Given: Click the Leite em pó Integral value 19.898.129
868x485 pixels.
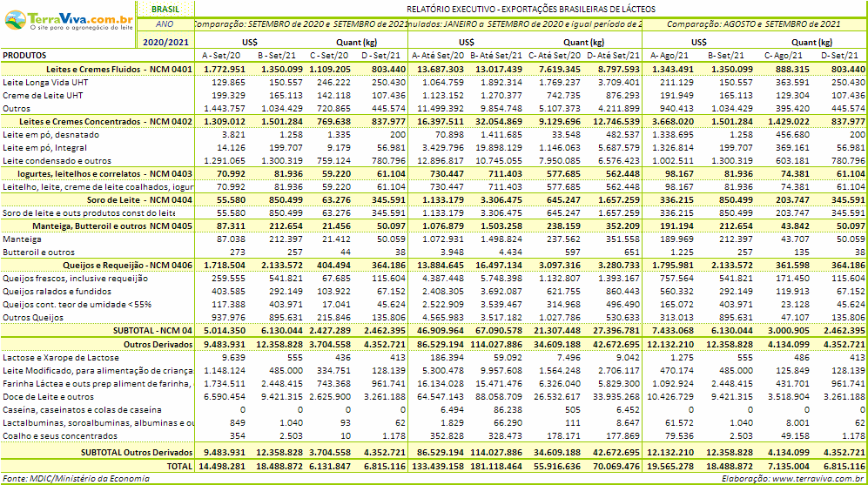Looking at the screenshot, I should (x=499, y=148).
